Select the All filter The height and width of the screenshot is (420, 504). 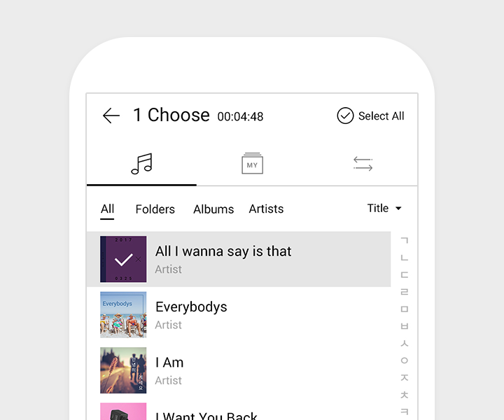tap(107, 209)
